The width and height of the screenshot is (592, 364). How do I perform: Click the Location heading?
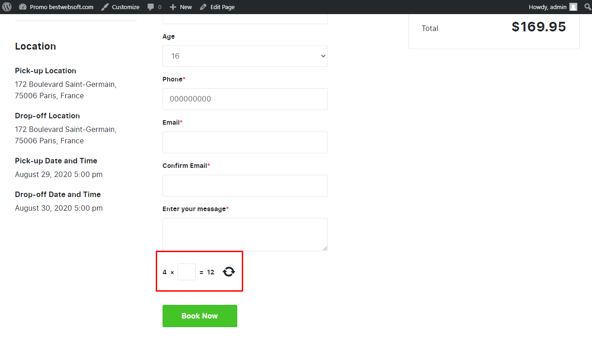(x=36, y=46)
